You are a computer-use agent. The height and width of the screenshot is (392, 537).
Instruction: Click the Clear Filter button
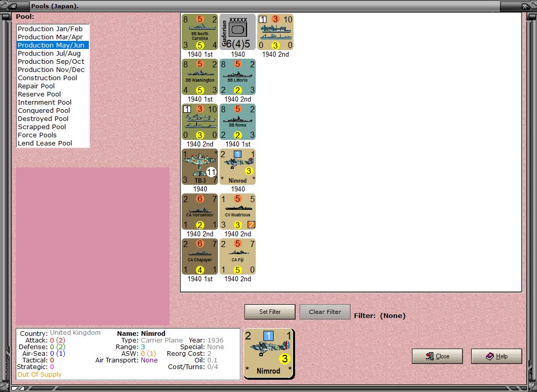click(x=325, y=312)
